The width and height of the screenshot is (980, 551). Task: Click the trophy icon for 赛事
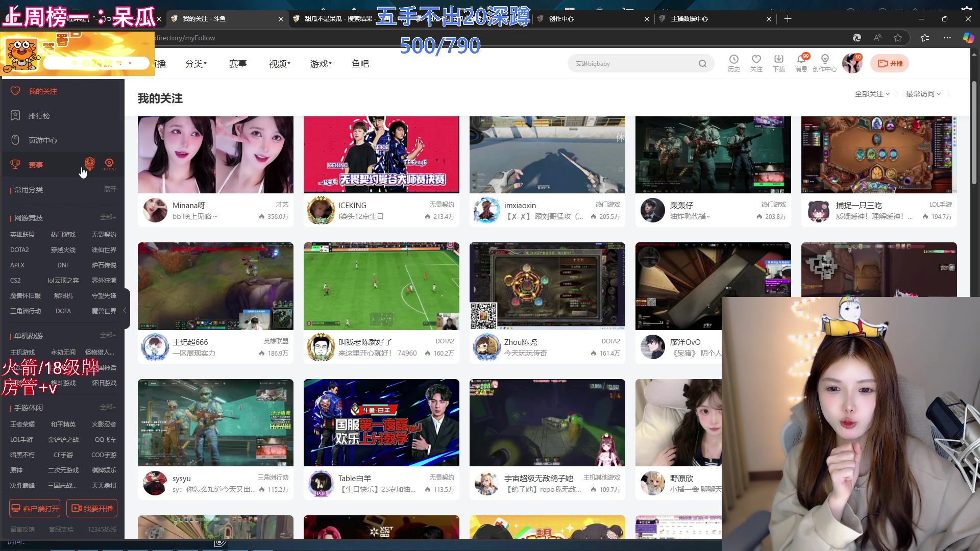[15, 164]
